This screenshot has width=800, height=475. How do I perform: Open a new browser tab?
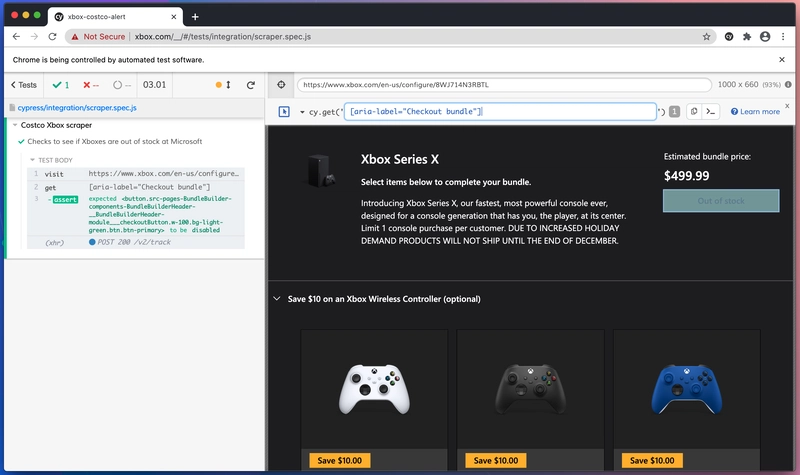pos(195,16)
